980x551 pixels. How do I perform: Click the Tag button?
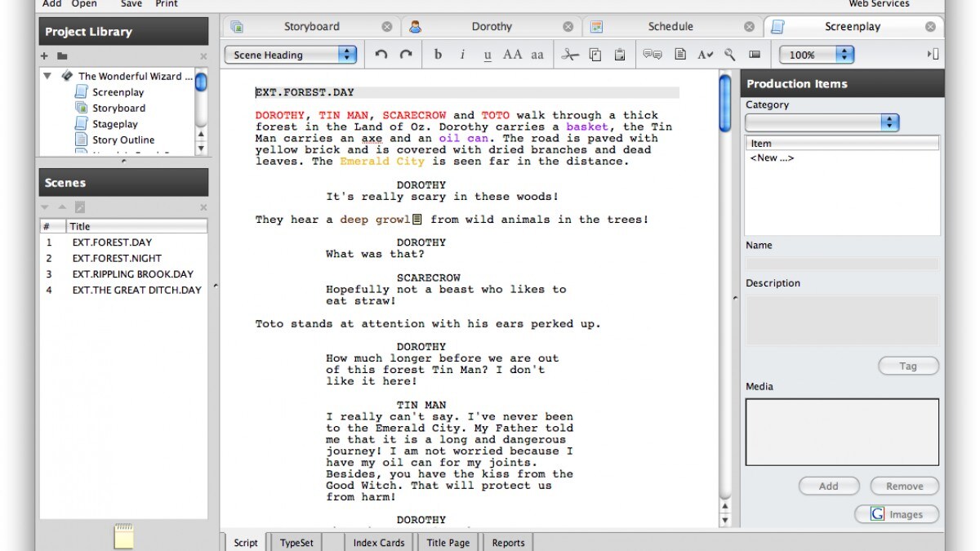point(908,365)
